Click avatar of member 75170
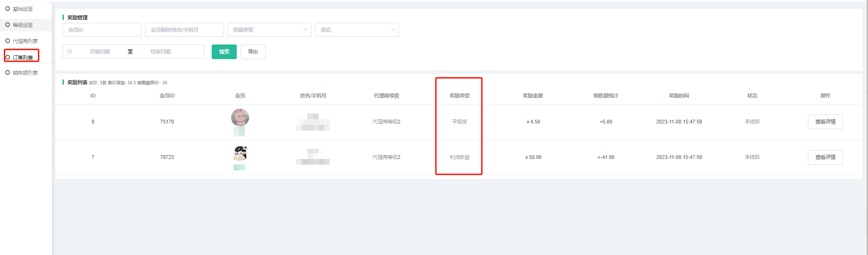This screenshot has width=868, height=255. (x=240, y=117)
